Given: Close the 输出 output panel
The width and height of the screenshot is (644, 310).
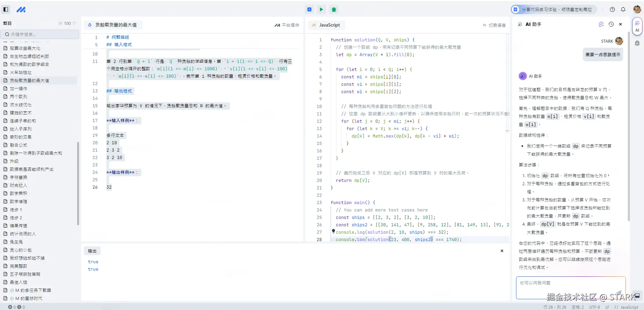Looking at the screenshot, I should [502, 250].
